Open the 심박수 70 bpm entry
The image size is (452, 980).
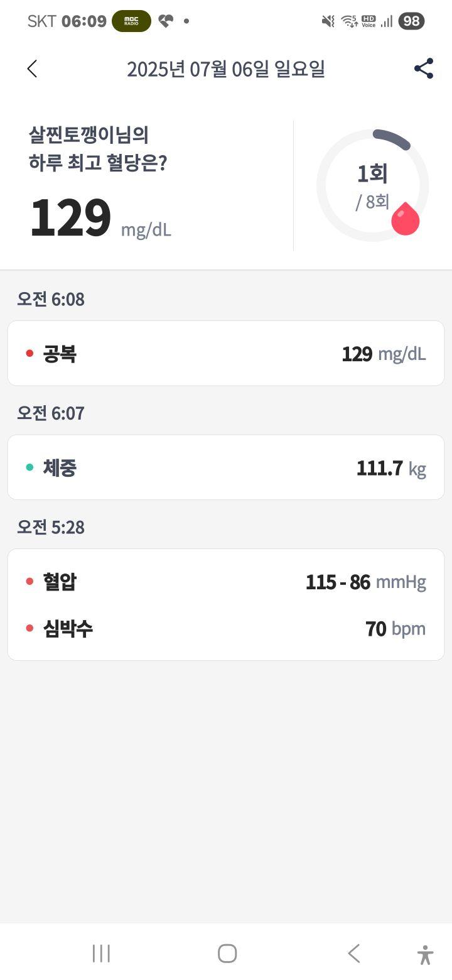tap(226, 628)
